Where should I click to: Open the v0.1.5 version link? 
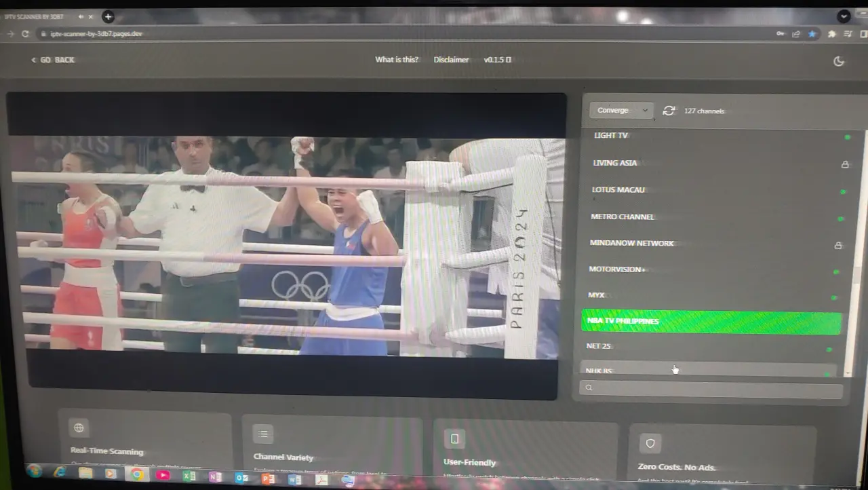(x=497, y=60)
